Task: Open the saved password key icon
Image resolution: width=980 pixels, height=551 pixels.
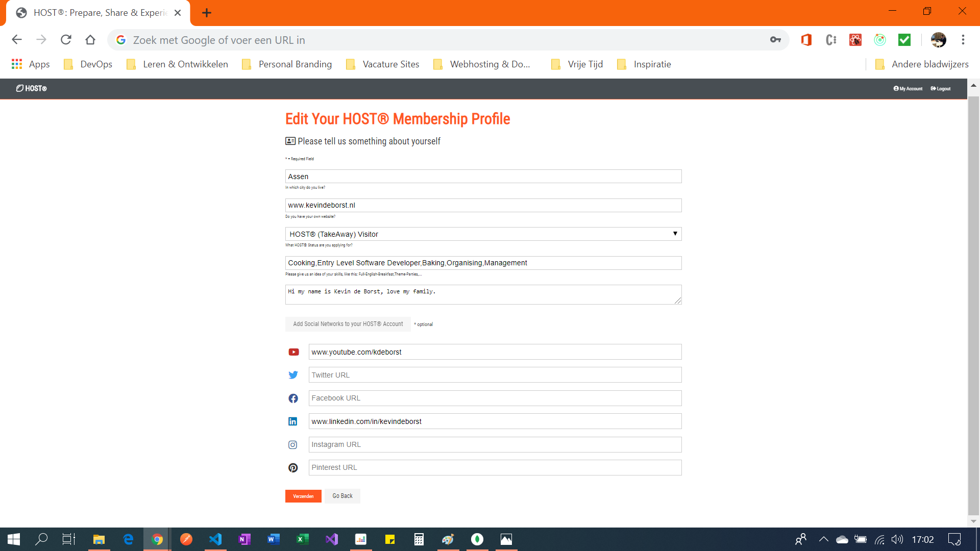Action: click(x=775, y=40)
